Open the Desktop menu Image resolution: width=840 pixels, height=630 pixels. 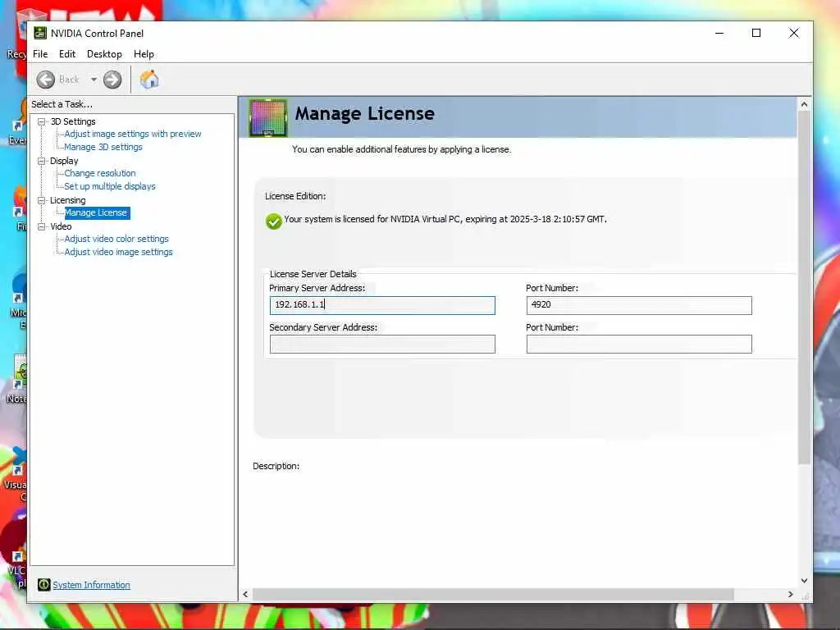[104, 54]
